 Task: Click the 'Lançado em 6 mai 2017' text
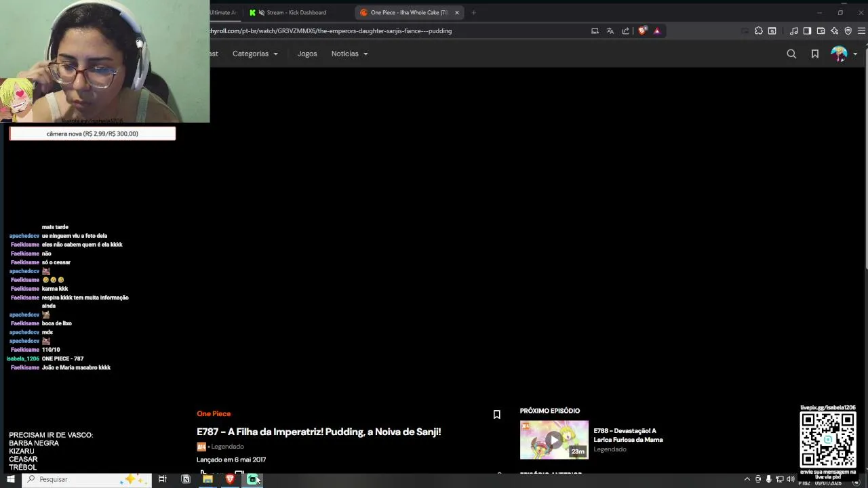pos(231,460)
